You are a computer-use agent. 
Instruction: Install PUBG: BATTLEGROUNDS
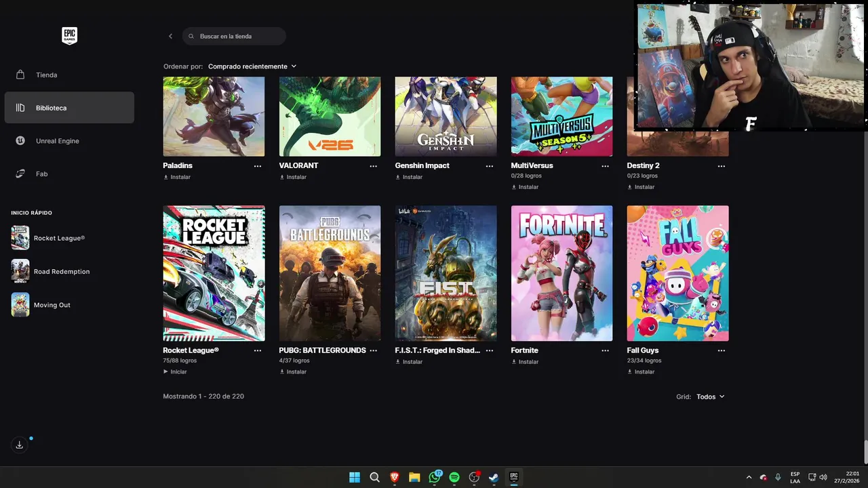(293, 371)
